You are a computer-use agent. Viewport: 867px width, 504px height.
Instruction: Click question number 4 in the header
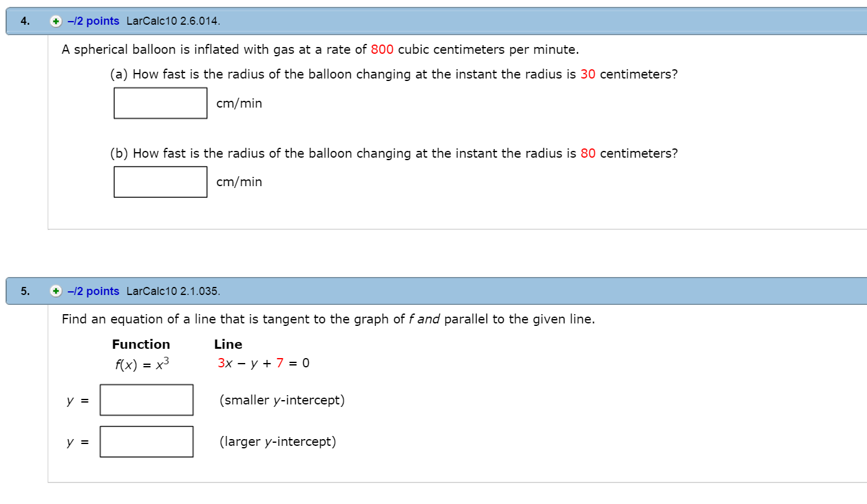coord(25,21)
